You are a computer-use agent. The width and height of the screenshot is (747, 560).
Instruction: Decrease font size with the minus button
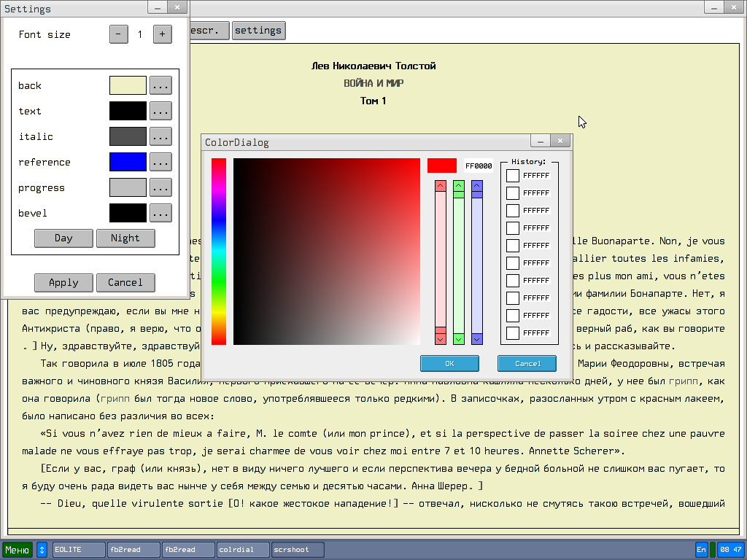(x=119, y=34)
